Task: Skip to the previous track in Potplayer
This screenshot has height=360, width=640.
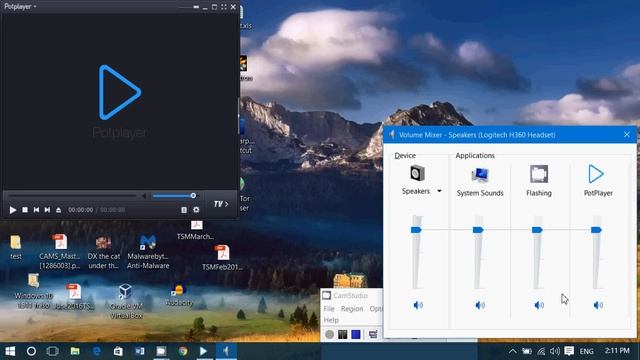Action: click(x=36, y=210)
